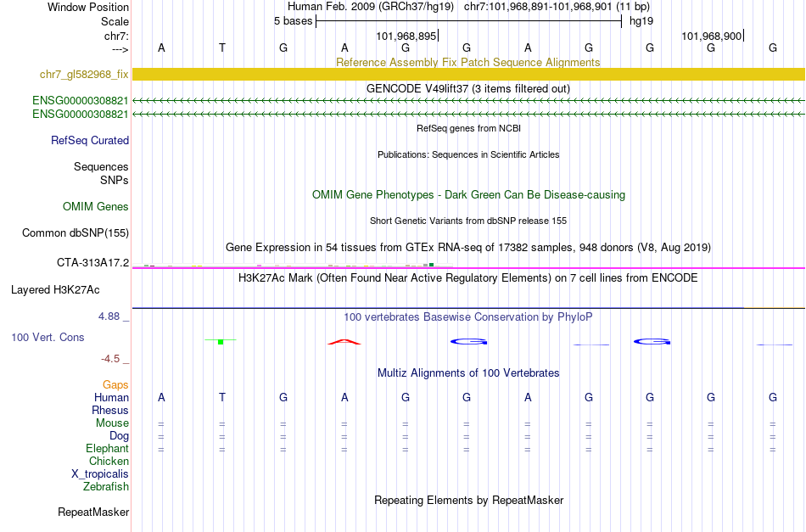
Task: Select the chr7: base position label
Action: (116, 36)
